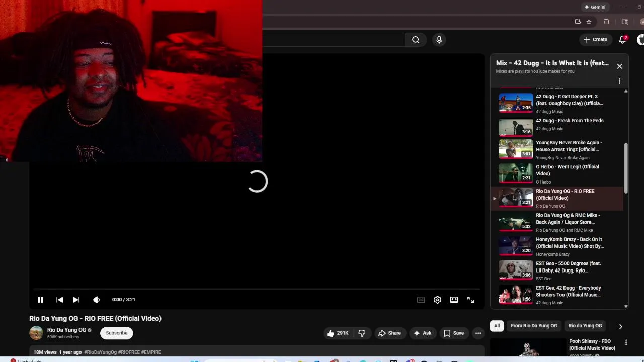
Task: Open YouTube notifications bell
Action: pos(622,39)
